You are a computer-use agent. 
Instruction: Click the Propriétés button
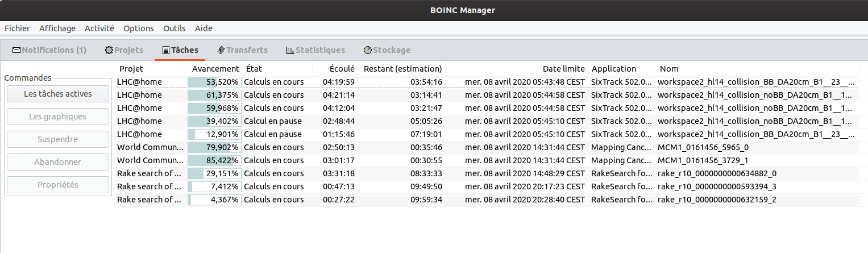pos(58,185)
